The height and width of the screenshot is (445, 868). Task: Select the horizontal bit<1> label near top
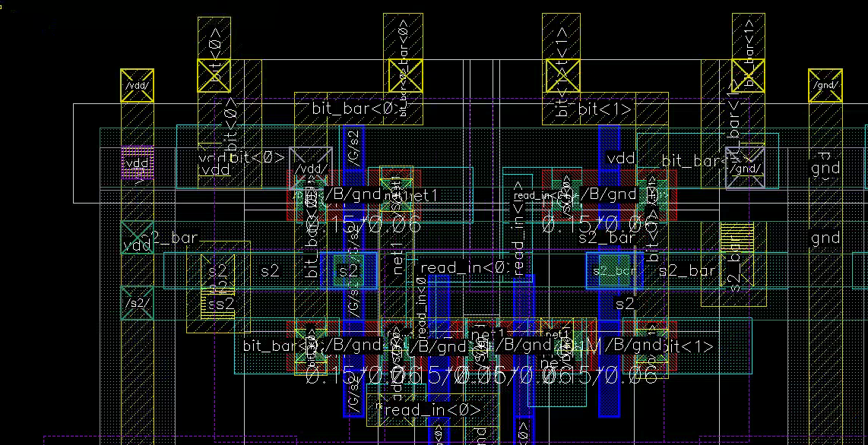[604, 109]
